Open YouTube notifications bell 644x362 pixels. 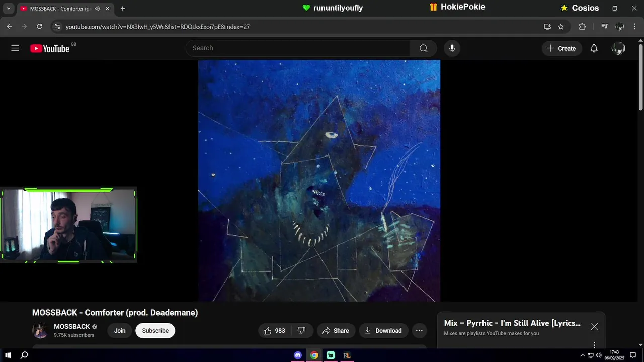click(x=594, y=48)
